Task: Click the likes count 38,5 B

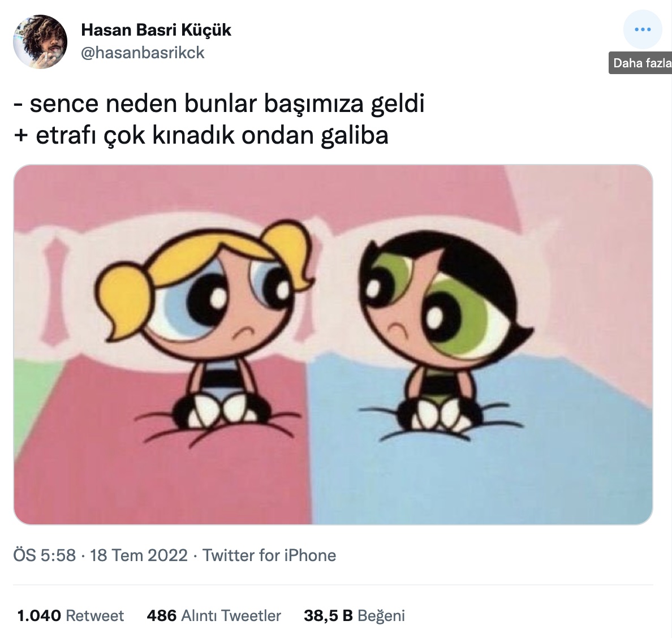Action: click(x=328, y=616)
